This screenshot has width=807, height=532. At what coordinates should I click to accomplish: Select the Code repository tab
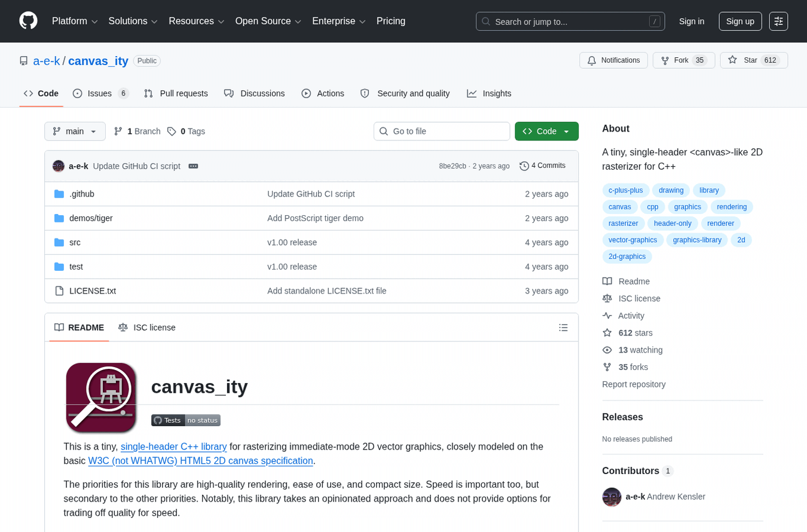click(x=41, y=93)
